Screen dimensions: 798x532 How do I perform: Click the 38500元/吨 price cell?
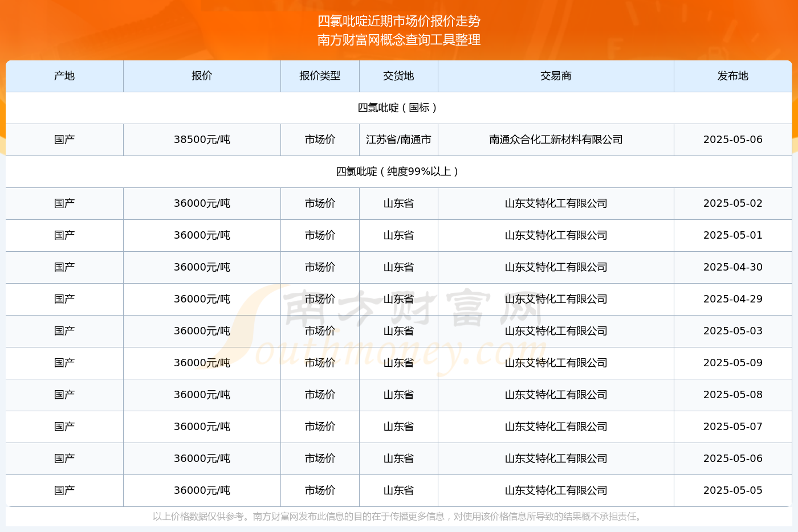(x=202, y=140)
